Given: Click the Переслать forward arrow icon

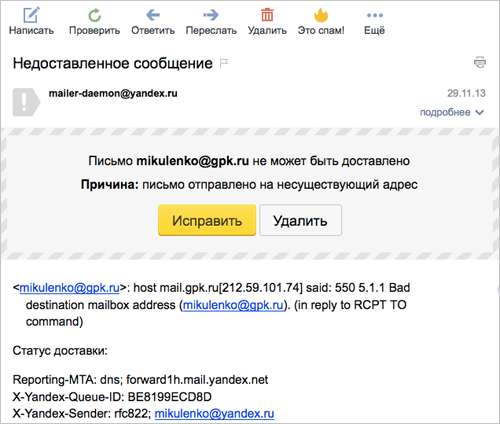Looking at the screenshot, I should coord(211,15).
